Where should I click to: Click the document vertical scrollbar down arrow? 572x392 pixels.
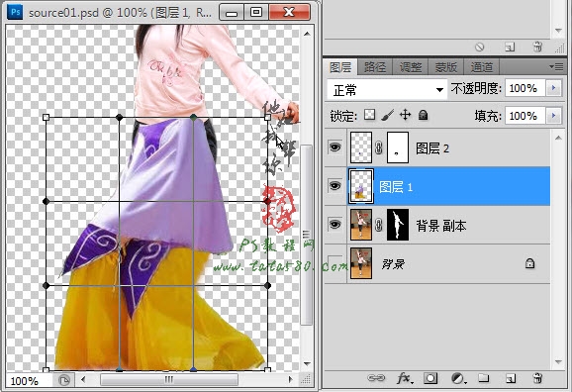tap(307, 363)
